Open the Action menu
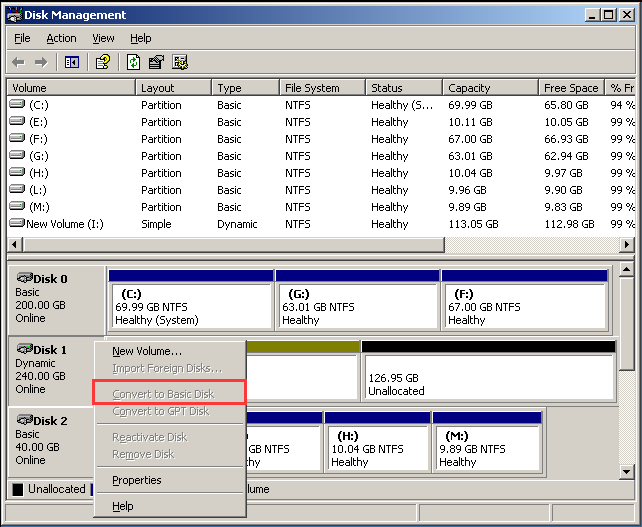Image resolution: width=642 pixels, height=527 pixels. click(61, 38)
